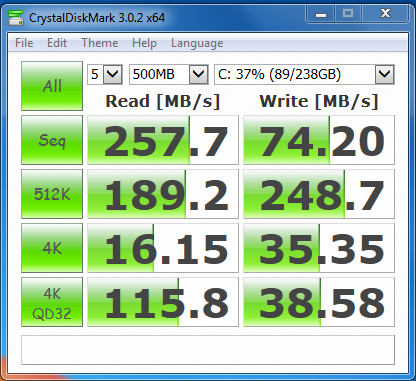Open the File menu
The height and width of the screenshot is (381, 416).
coord(24,43)
